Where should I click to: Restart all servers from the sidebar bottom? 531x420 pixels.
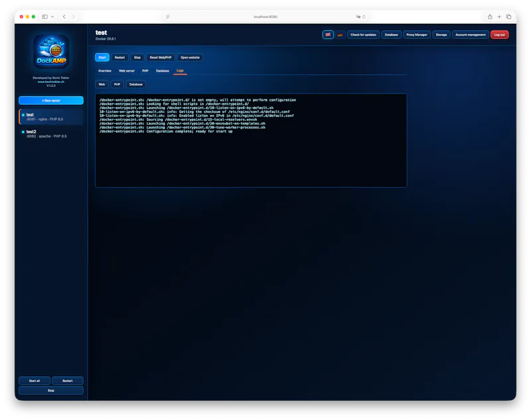(x=68, y=381)
